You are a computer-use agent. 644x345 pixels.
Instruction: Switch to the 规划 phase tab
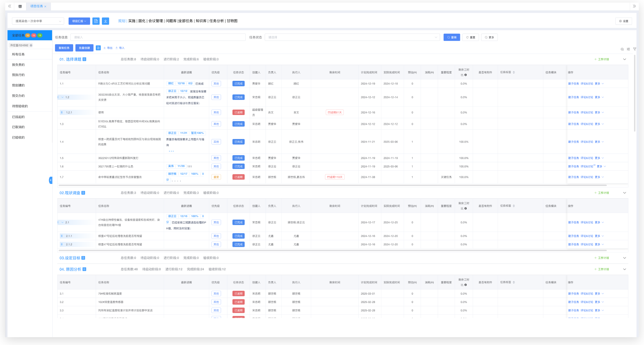pyautogui.click(x=122, y=21)
